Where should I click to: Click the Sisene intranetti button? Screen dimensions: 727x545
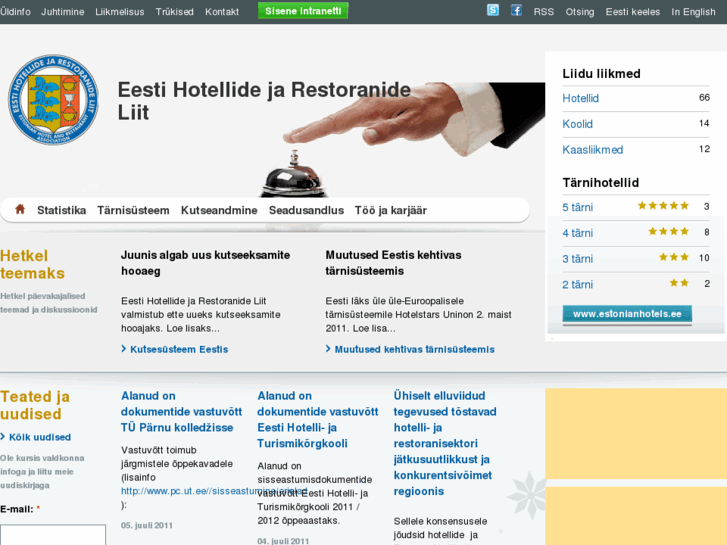pos(303,11)
